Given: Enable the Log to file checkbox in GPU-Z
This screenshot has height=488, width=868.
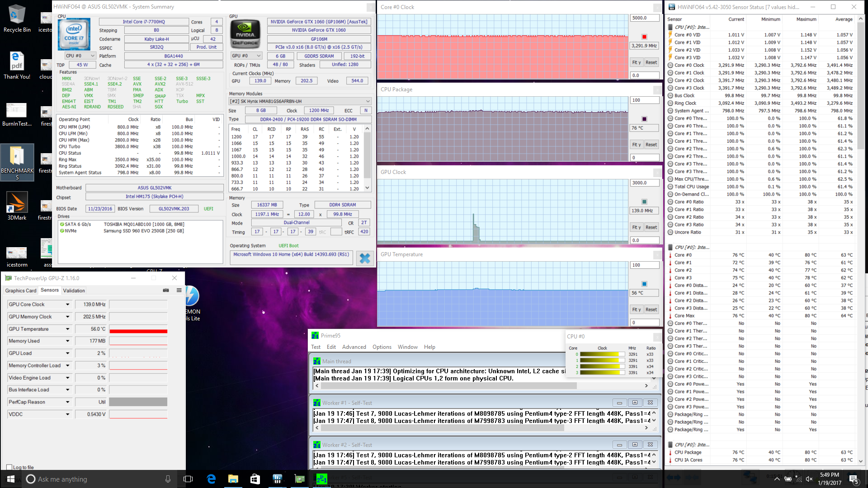Looking at the screenshot, I should tap(9, 467).
